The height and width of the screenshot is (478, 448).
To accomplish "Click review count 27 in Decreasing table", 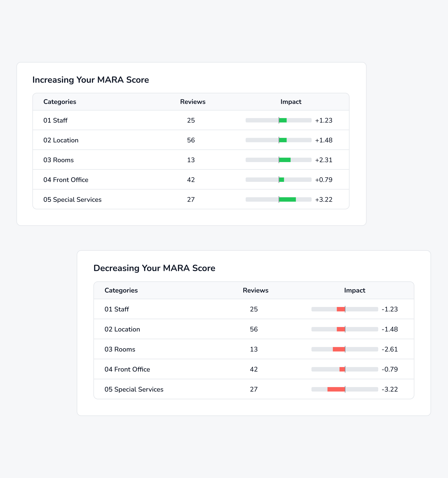I will (x=254, y=389).
